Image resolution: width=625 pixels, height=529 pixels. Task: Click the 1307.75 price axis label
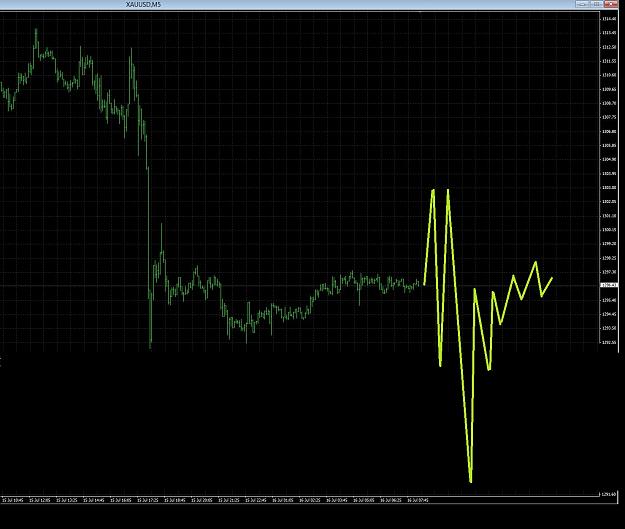609,117
